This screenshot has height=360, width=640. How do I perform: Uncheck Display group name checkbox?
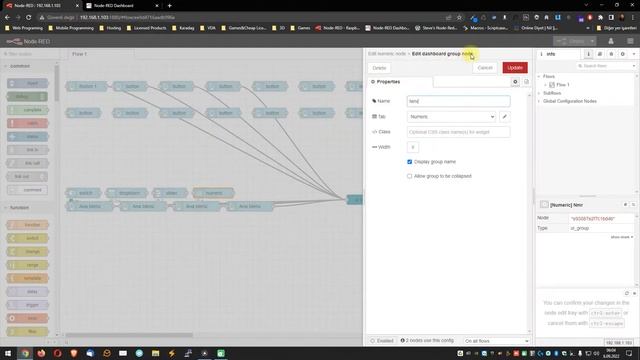click(409, 162)
